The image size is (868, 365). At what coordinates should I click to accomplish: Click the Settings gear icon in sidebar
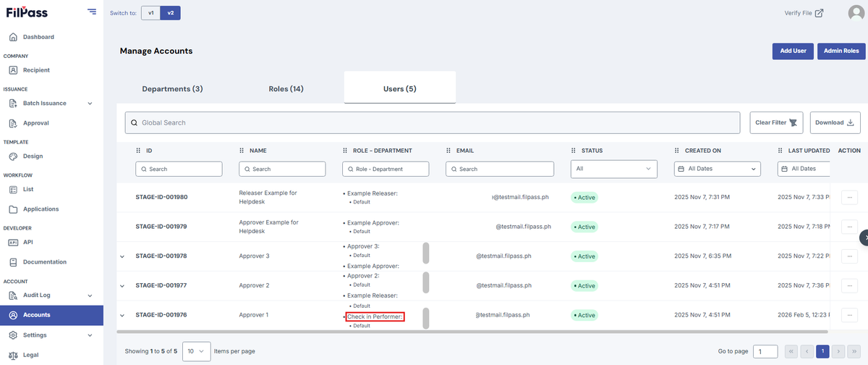[13, 335]
